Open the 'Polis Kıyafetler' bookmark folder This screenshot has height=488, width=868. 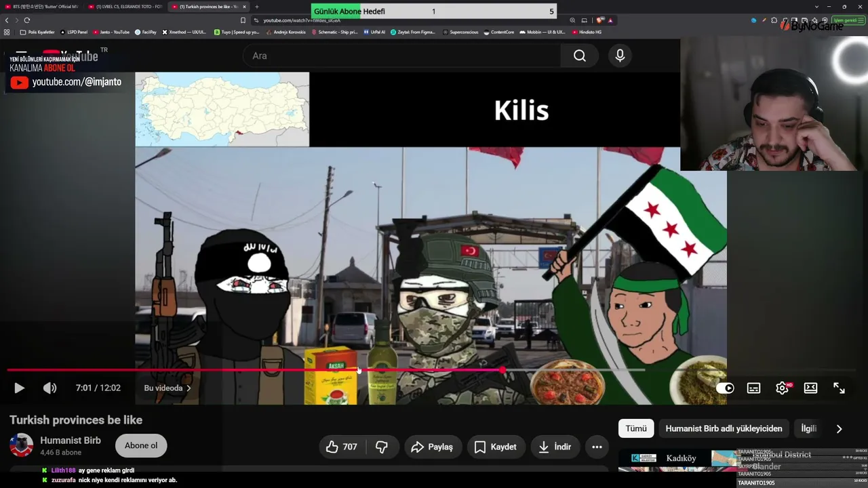point(38,32)
